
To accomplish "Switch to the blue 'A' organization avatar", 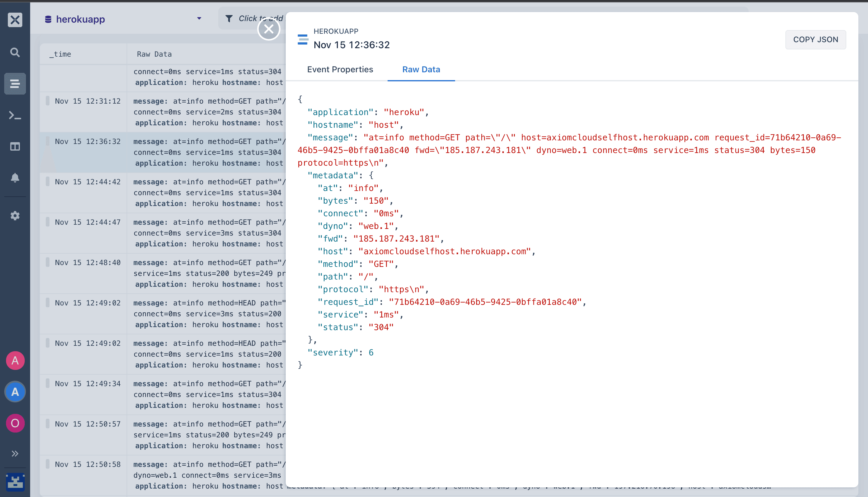I will 15,392.
